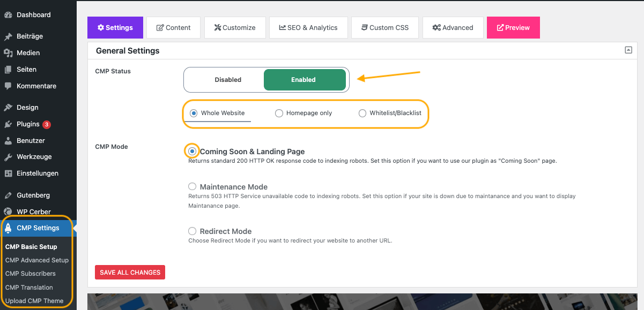Open CMP Advanced Setup submenu
Image resolution: width=644 pixels, height=310 pixels.
coord(37,260)
